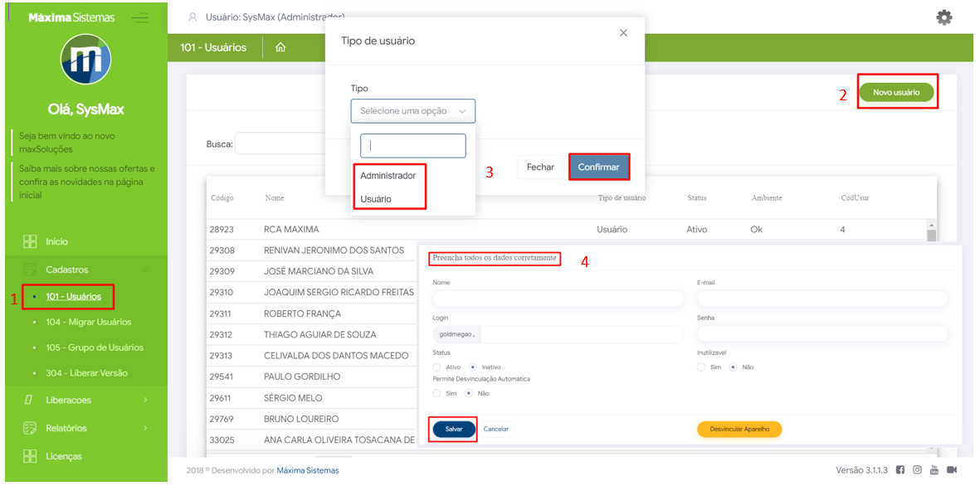Click the table scrollbar up arrow
Viewport: 980px width, 486px height.
931,225
